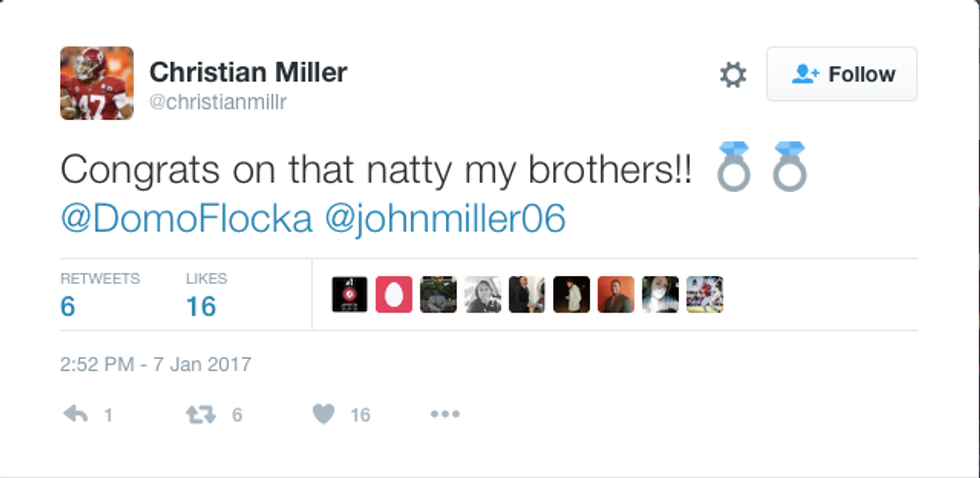
Task: Open the three-dots more options menu
Action: click(444, 414)
